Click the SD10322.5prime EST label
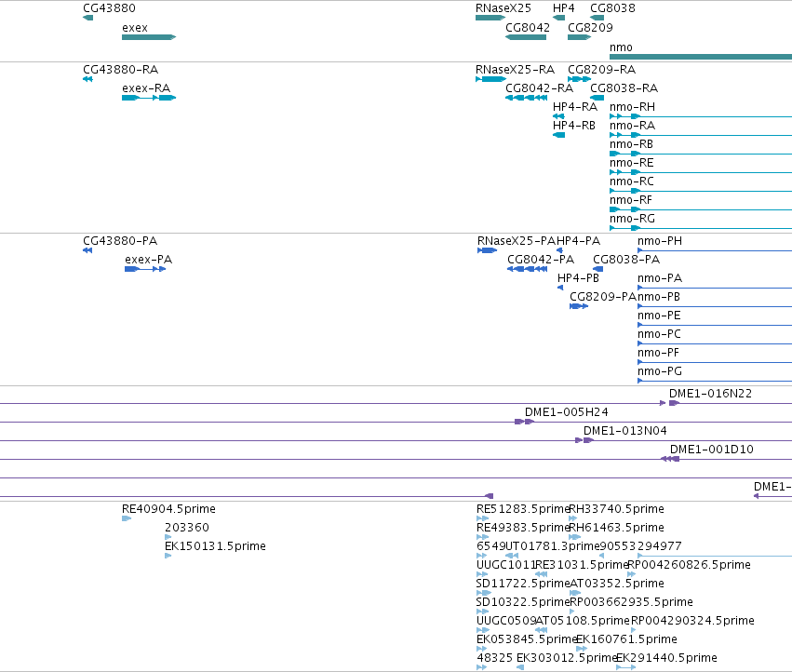792x672 pixels. (523, 602)
